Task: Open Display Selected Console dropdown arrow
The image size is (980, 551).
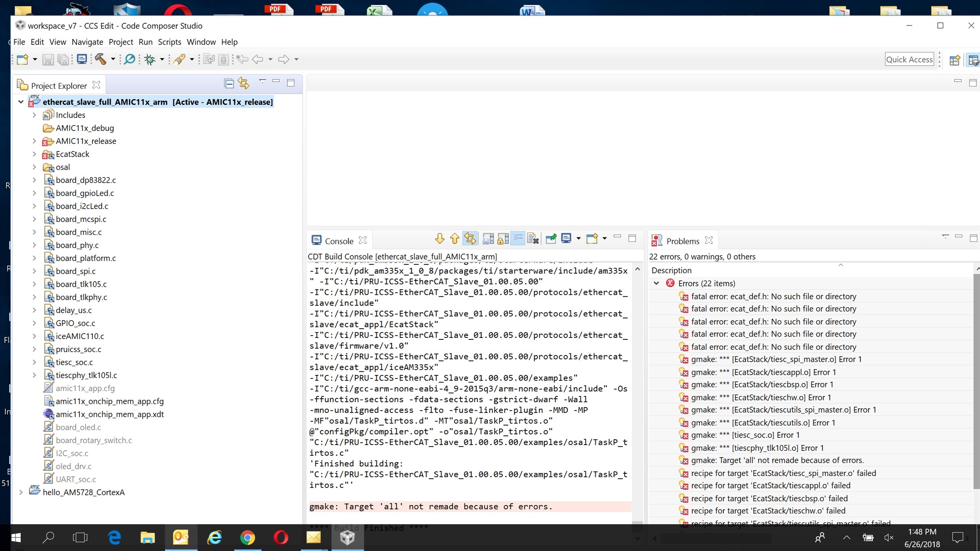Action: 578,239
